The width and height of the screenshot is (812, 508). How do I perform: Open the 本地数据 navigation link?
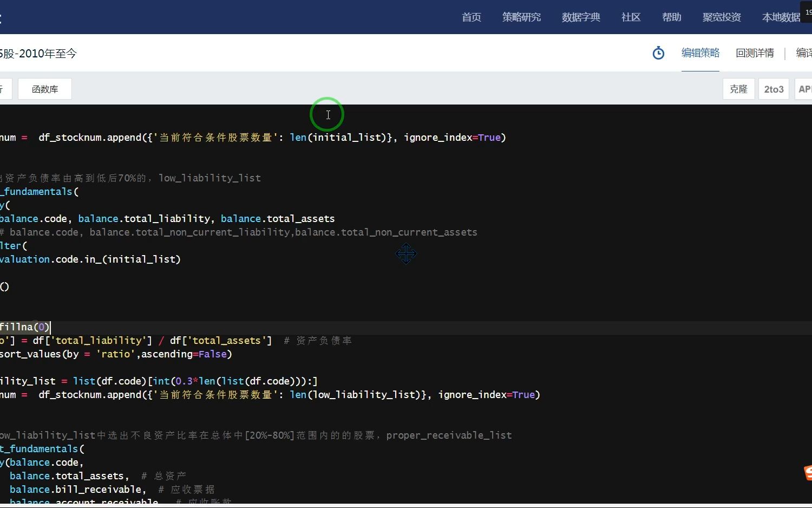[781, 17]
